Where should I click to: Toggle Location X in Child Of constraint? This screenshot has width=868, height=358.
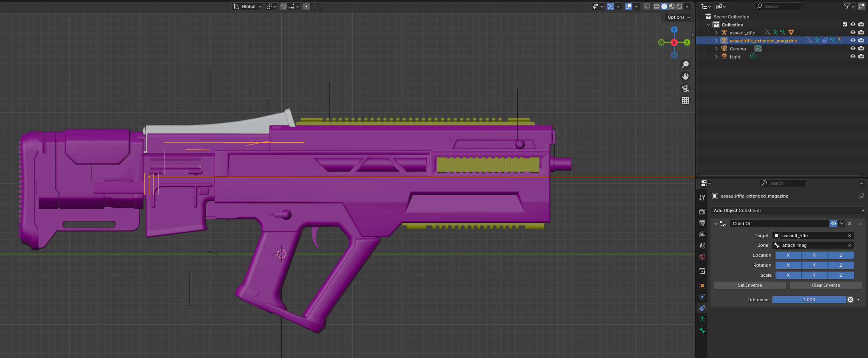(788, 255)
